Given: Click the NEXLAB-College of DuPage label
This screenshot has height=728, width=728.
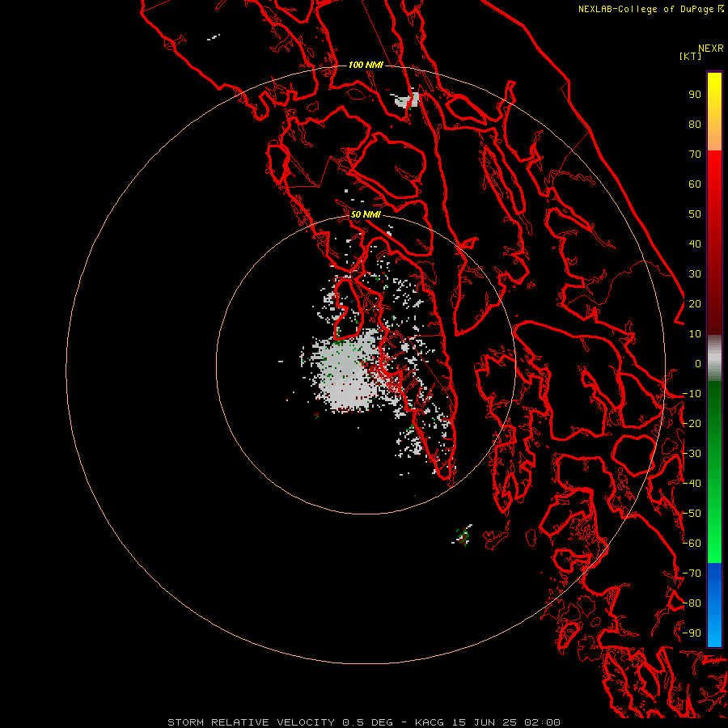Looking at the screenshot, I should point(650,9).
